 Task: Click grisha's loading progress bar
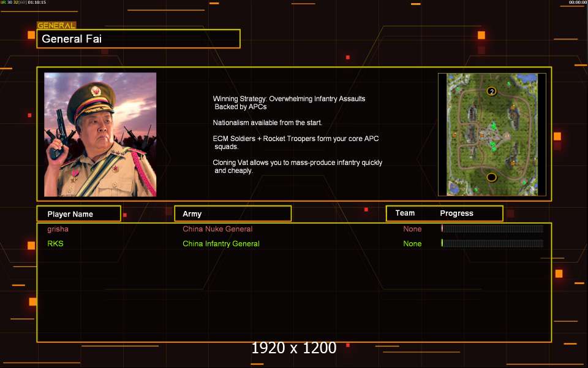tap(492, 228)
